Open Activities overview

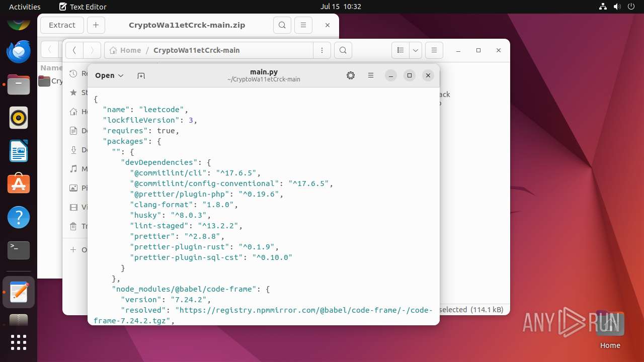click(x=25, y=7)
